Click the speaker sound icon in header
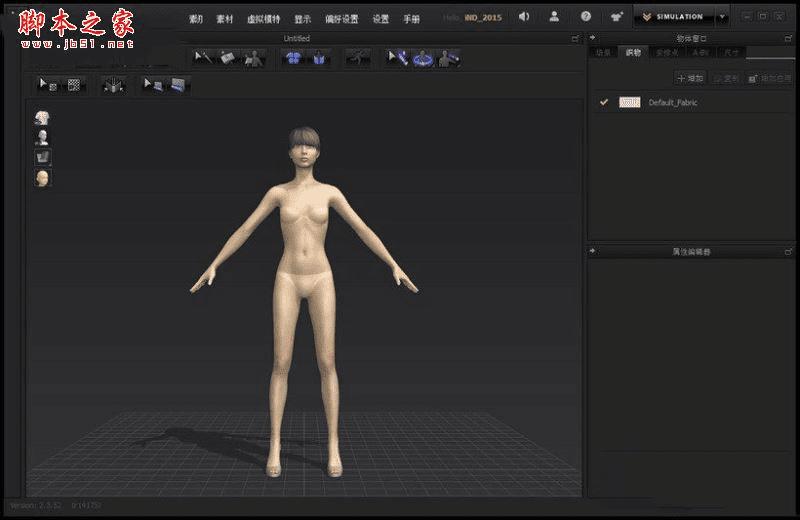Viewport: 800px width, 520px height. [524, 17]
